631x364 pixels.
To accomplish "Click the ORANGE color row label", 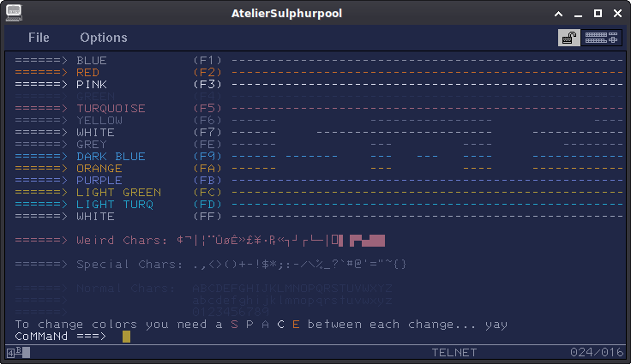I will click(x=99, y=168).
